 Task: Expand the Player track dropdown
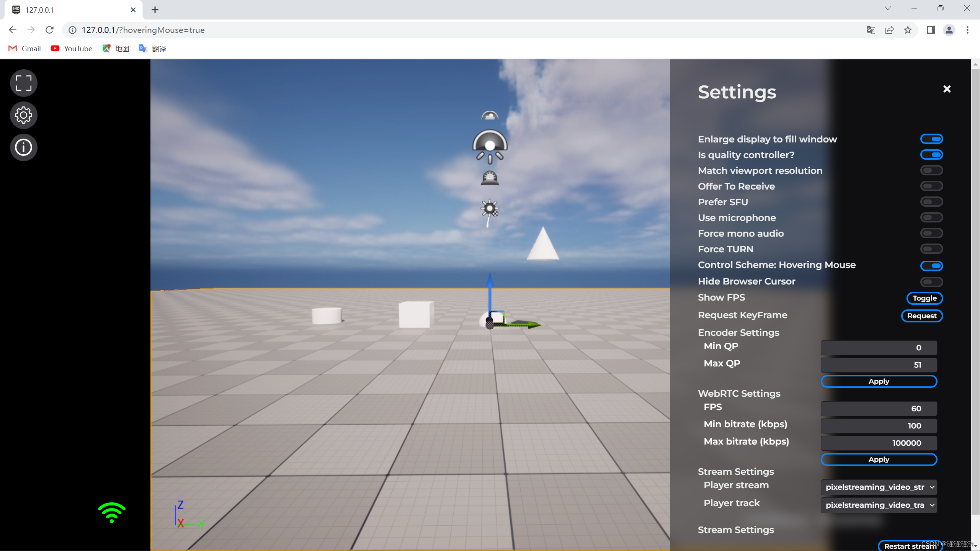pos(879,505)
